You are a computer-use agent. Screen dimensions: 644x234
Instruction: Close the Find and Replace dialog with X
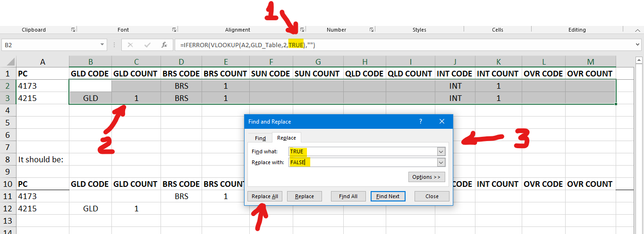click(442, 121)
